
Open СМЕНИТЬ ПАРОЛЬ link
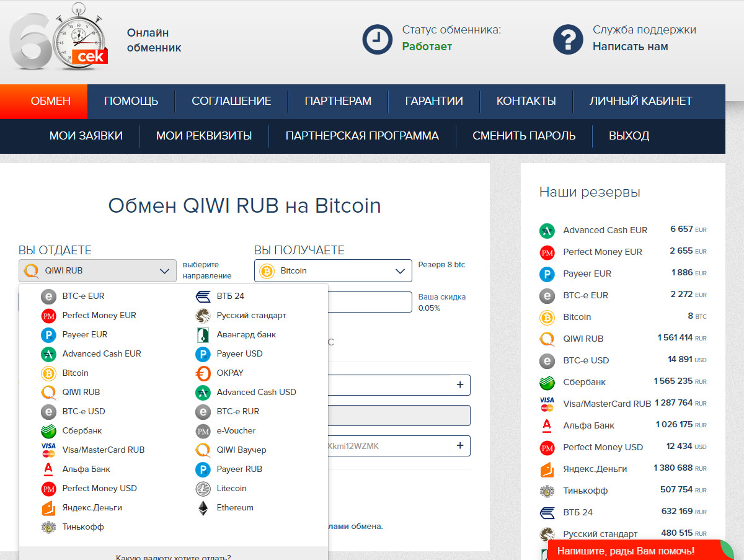click(x=524, y=136)
